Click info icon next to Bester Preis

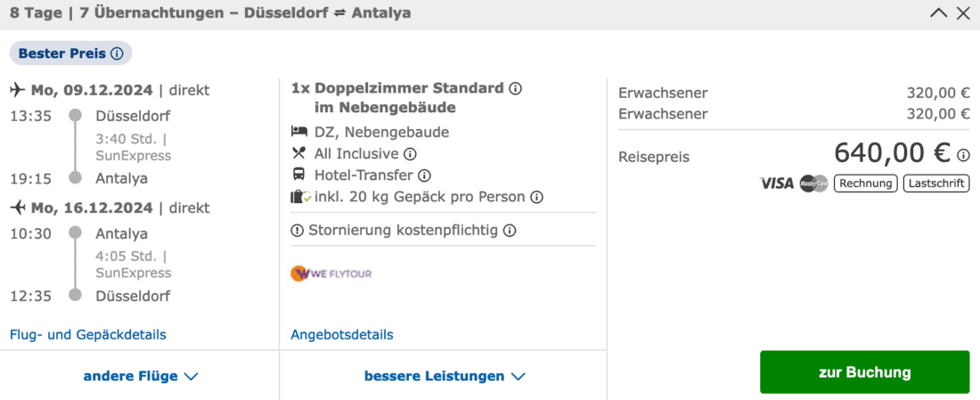point(117,53)
